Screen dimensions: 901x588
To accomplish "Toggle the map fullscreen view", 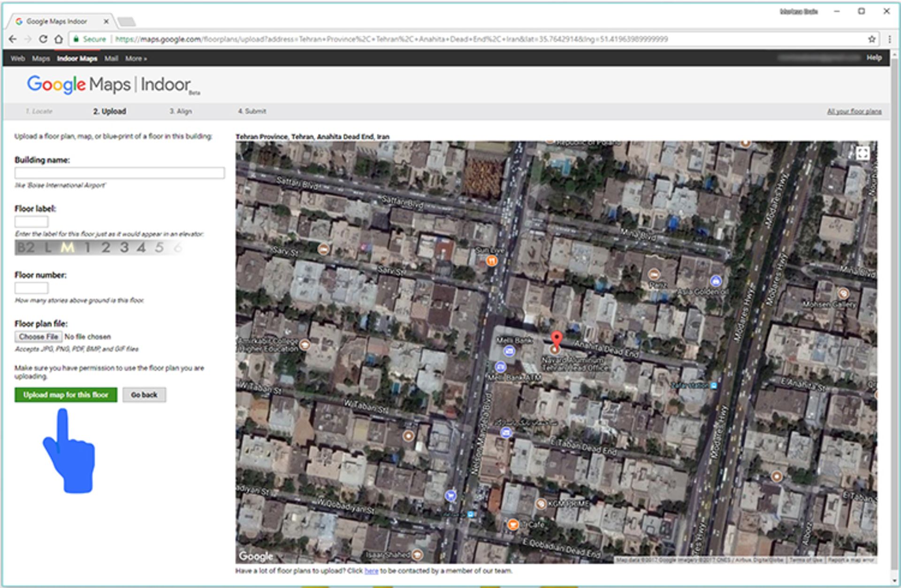I will [x=863, y=153].
